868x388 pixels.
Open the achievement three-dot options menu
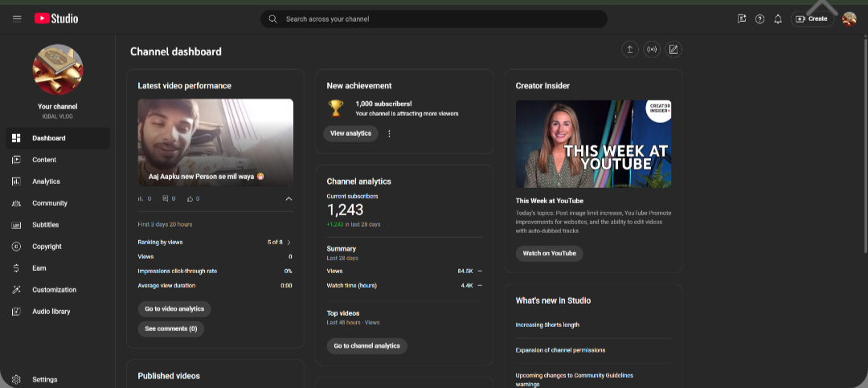tap(389, 133)
